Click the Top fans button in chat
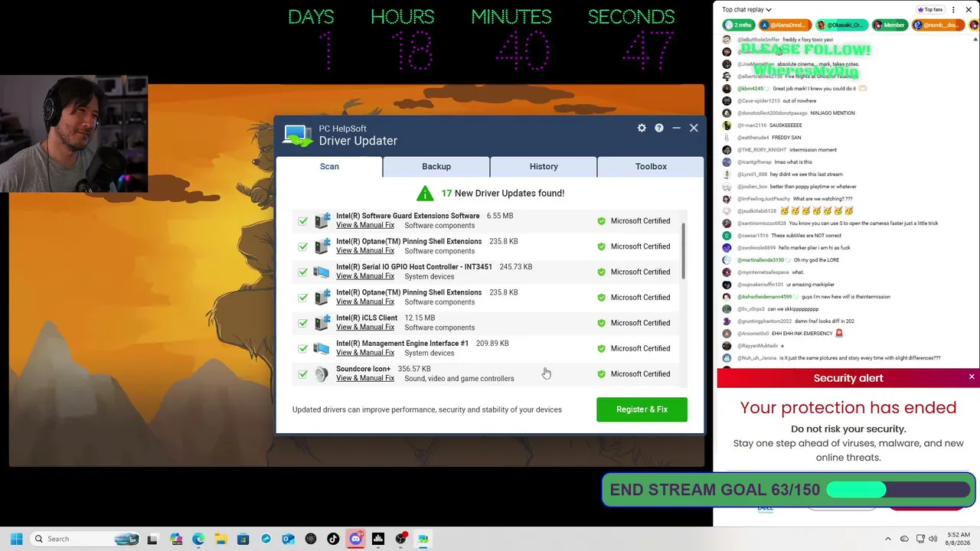The width and height of the screenshot is (980, 551). click(930, 10)
